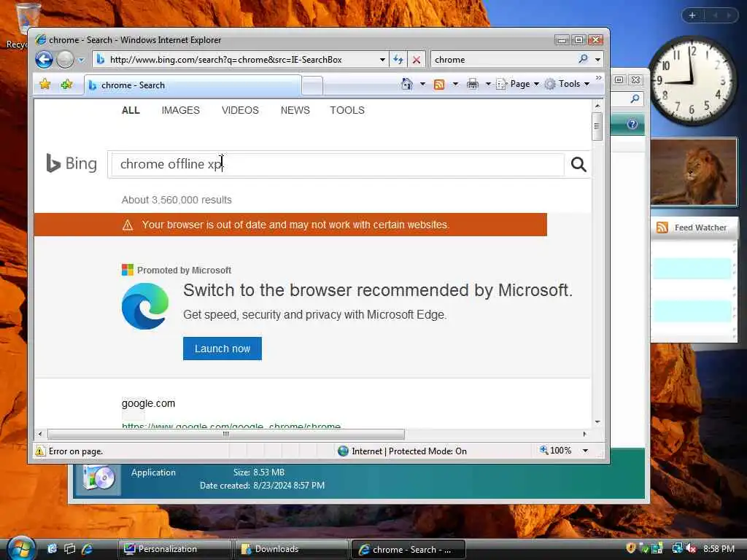Viewport: 747px width, 560px height.
Task: Expand the Feeds dropdown arrow
Action: (455, 85)
